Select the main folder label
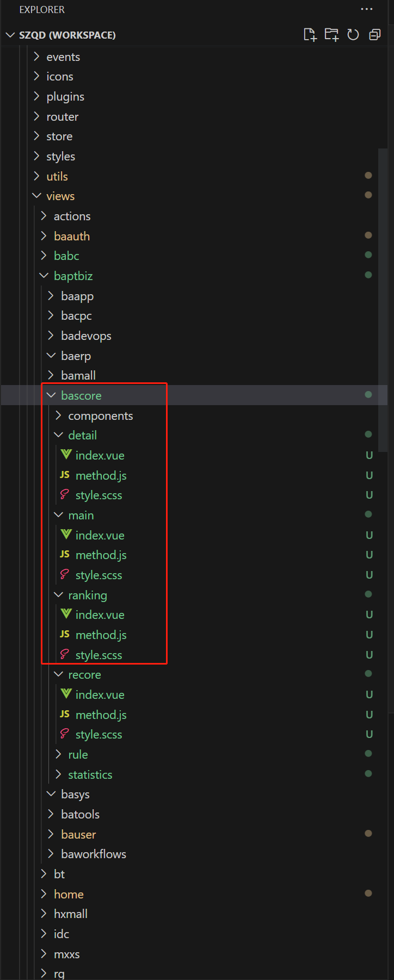Image resolution: width=394 pixels, height=980 pixels. (x=81, y=515)
